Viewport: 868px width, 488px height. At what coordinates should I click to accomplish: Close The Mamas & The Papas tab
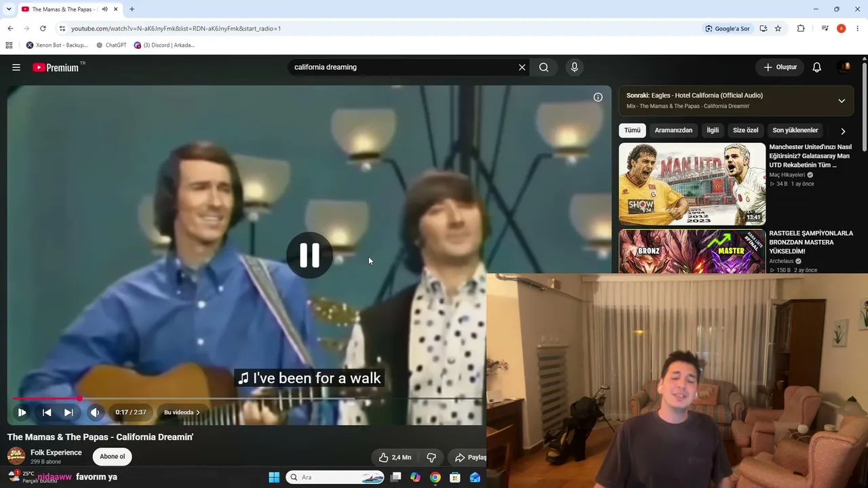pos(116,9)
